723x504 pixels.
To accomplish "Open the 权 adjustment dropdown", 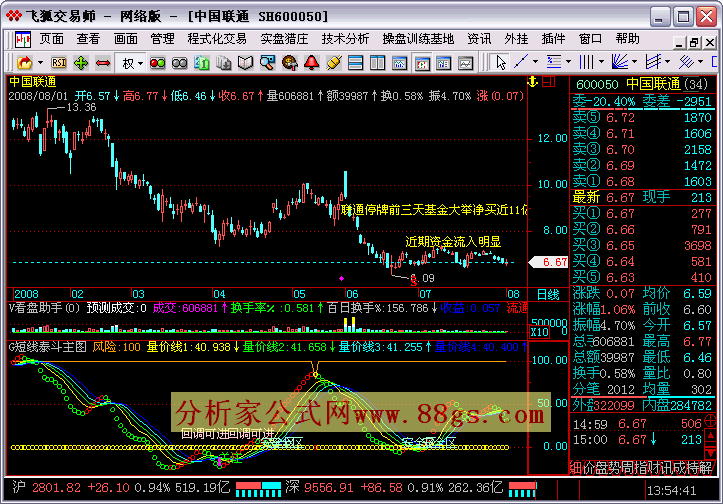I will (132, 63).
